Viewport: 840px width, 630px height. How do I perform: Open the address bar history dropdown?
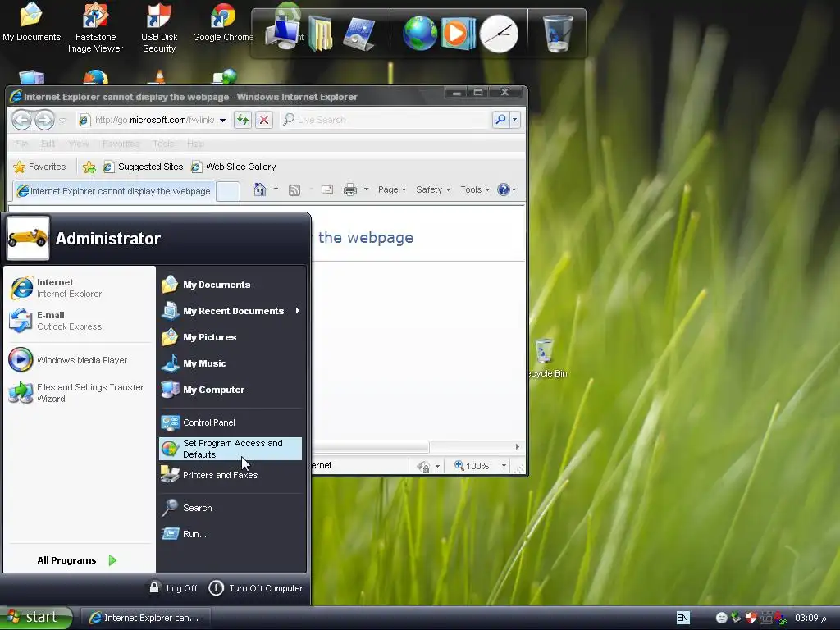click(x=222, y=120)
